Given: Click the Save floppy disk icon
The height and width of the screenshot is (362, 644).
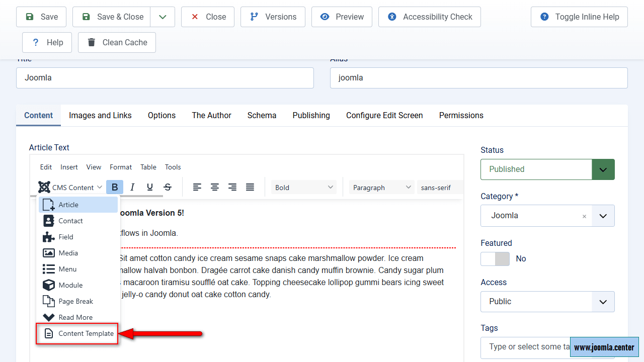Looking at the screenshot, I should coord(30,17).
